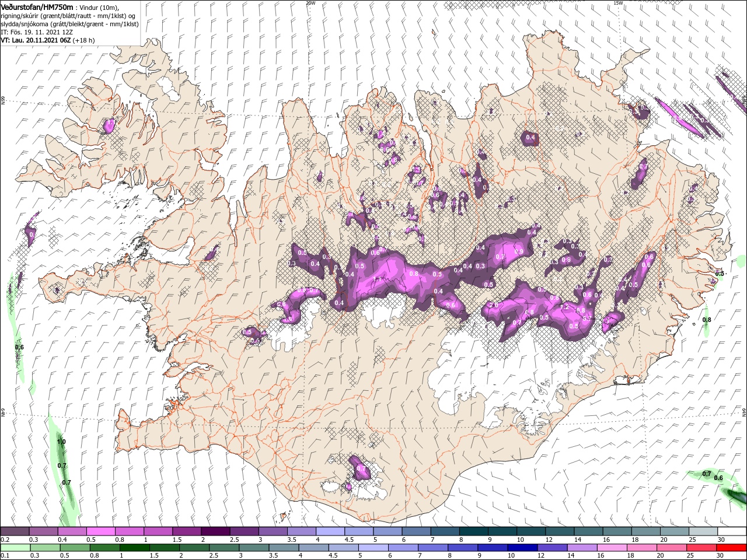The width and height of the screenshot is (747, 560).
Task: Pick the bottom-row swatch between 2.5 and 3
Action: (224, 548)
